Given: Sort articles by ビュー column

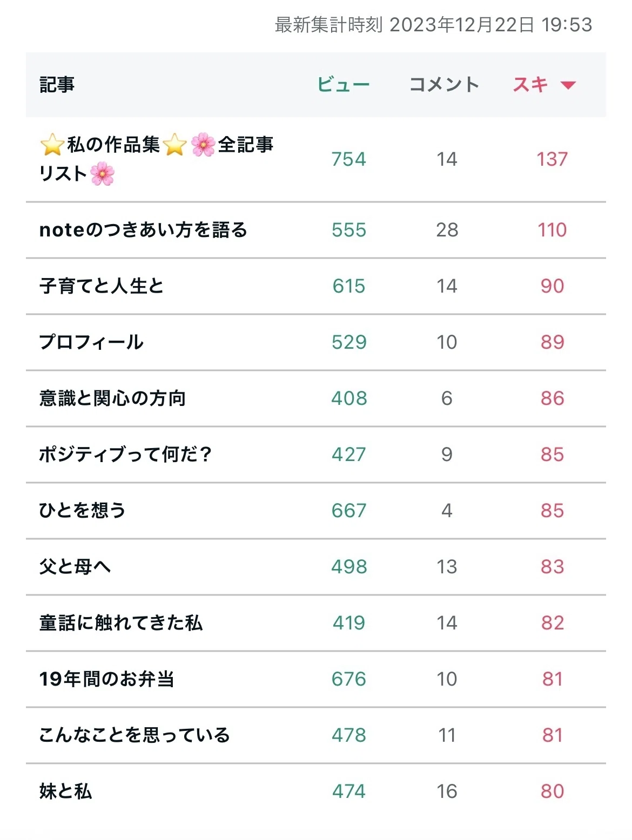Looking at the screenshot, I should [344, 85].
